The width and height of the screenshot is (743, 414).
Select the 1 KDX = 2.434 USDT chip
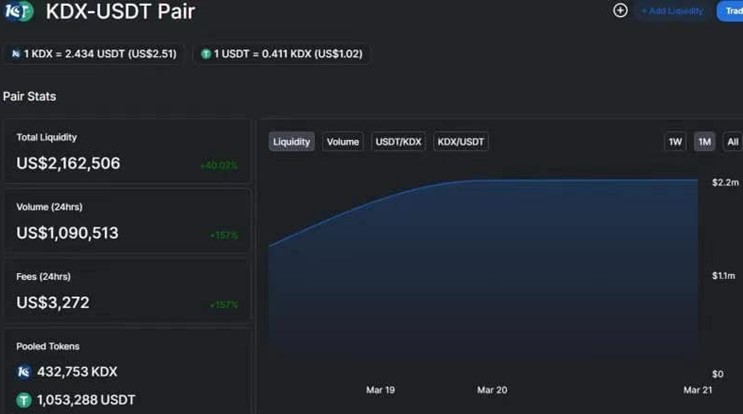94,54
